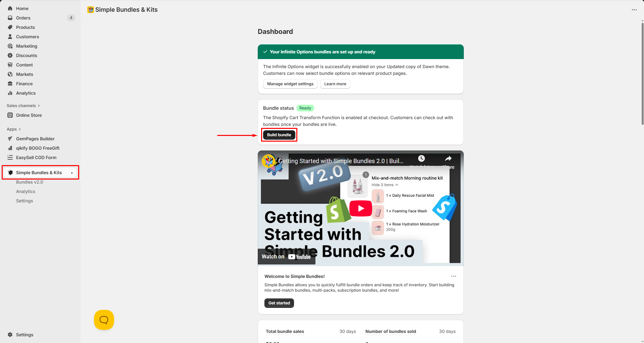Viewport: 644px width, 343px height.
Task: Click the EasySell COD Form icon
Action: pos(10,157)
